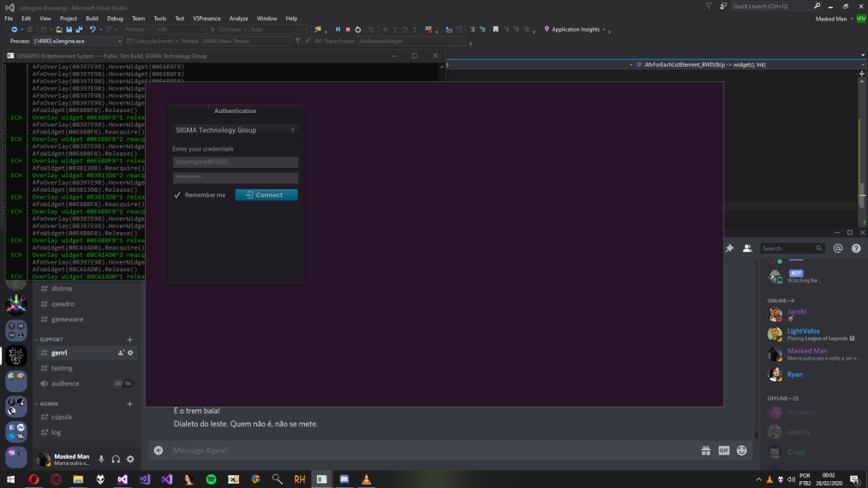
Task: Click the red stop debugging button
Action: point(348,29)
